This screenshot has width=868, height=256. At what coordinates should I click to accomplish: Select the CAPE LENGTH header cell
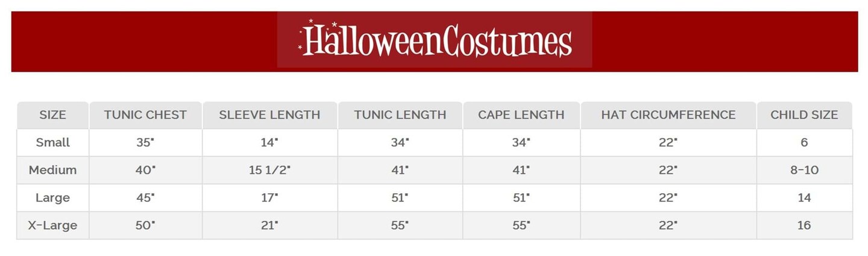tap(521, 115)
